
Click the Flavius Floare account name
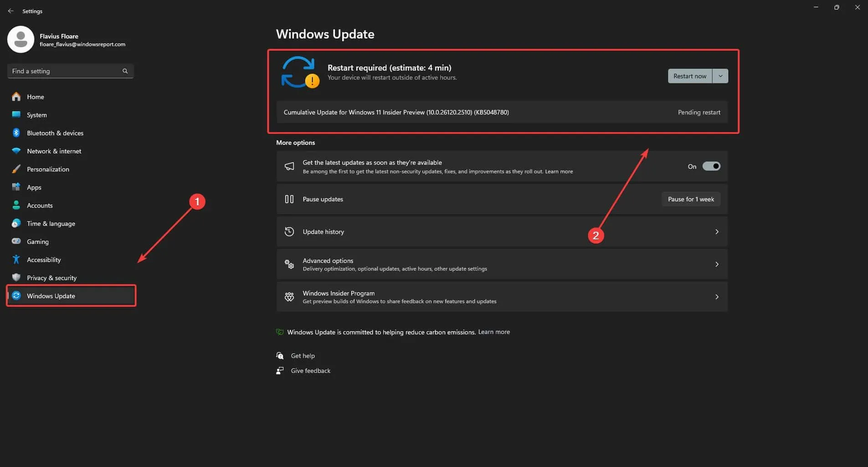(59, 36)
